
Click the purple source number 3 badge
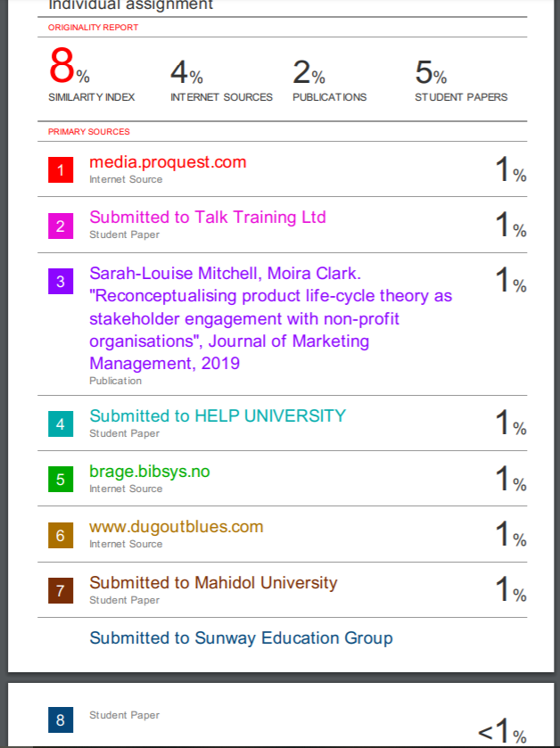(60, 282)
